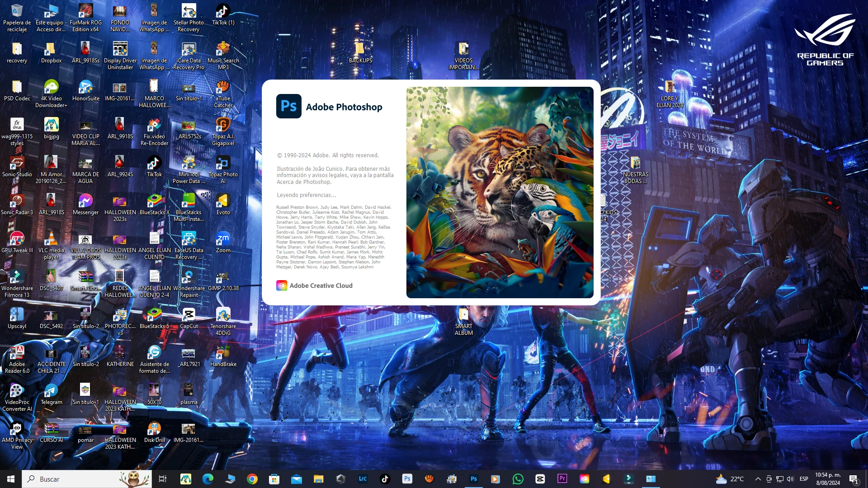Open Task View from taskbar

[x=163, y=479]
